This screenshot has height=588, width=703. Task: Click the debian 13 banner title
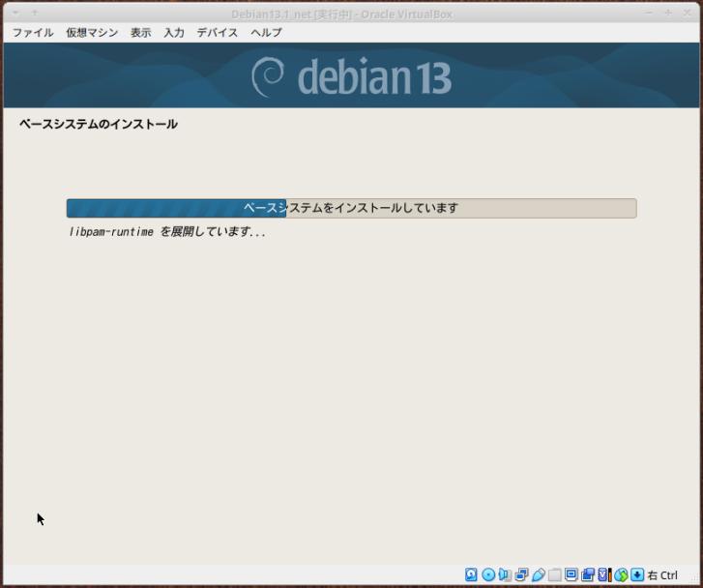tap(374, 77)
